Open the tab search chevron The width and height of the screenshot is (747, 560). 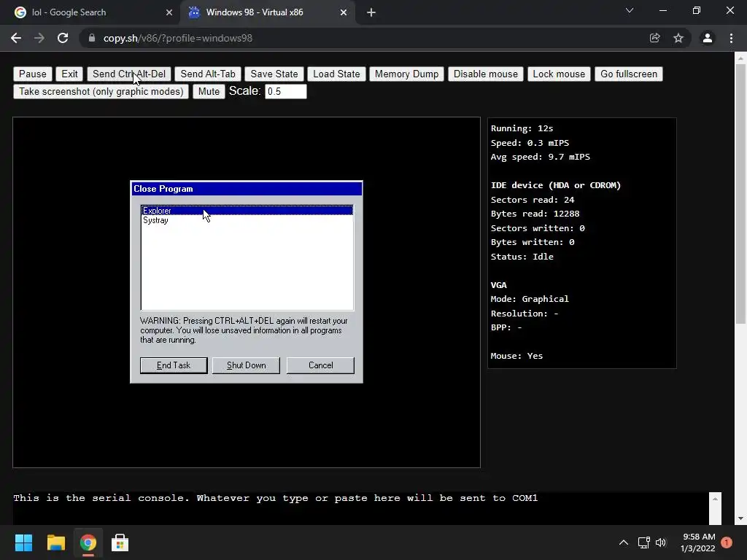(x=630, y=10)
